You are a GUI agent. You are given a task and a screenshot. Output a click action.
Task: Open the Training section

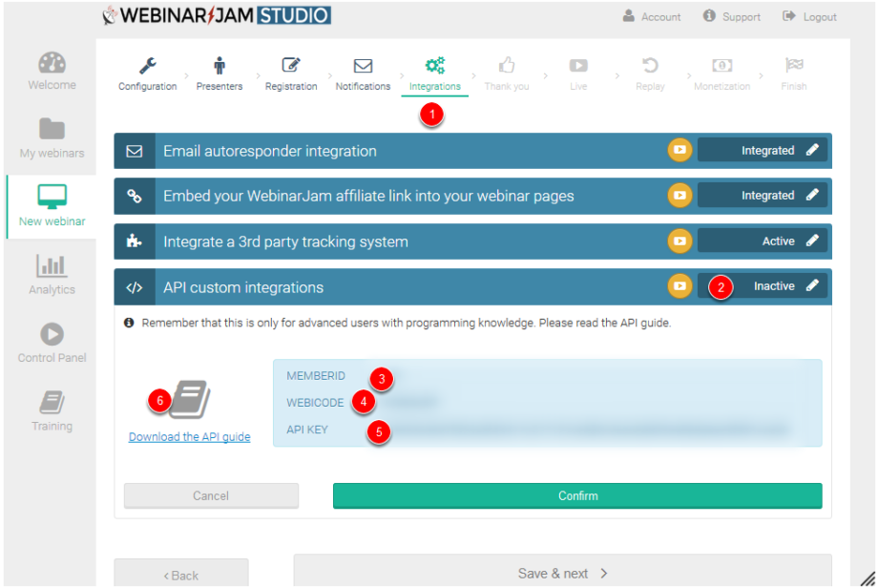click(x=52, y=411)
